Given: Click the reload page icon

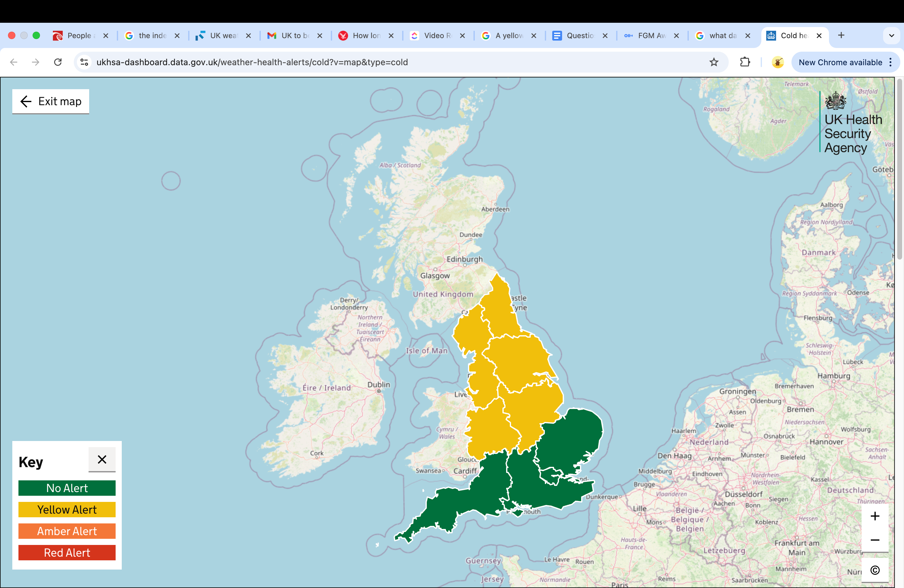Looking at the screenshot, I should click(x=58, y=62).
